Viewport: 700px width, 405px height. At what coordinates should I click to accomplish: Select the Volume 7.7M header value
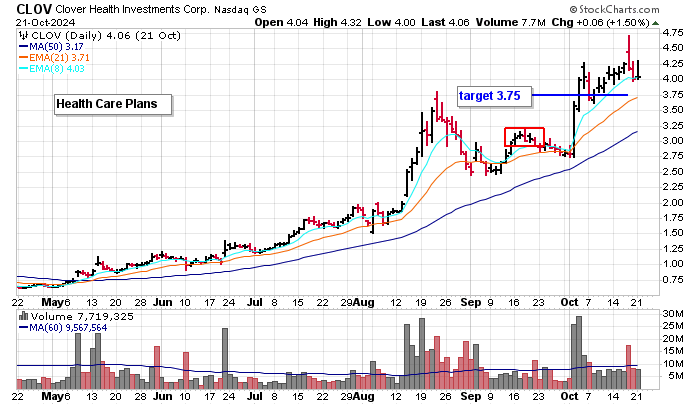[511, 22]
